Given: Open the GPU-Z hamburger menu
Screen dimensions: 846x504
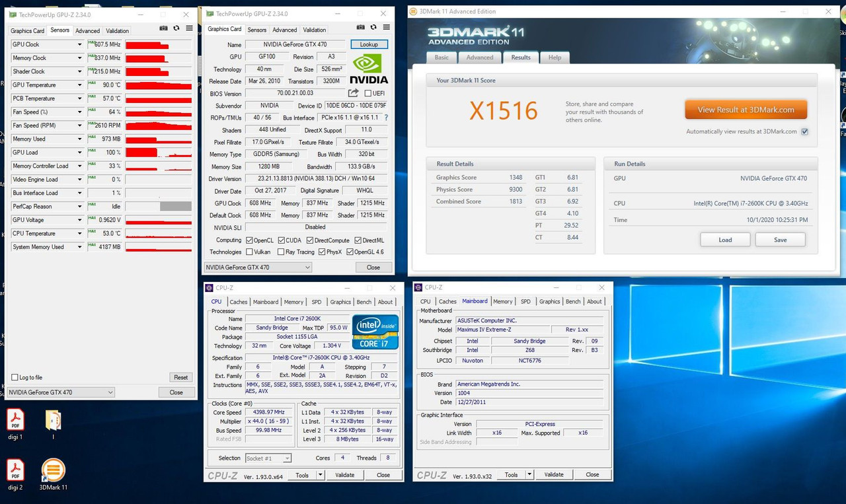Looking at the screenshot, I should click(x=387, y=27).
